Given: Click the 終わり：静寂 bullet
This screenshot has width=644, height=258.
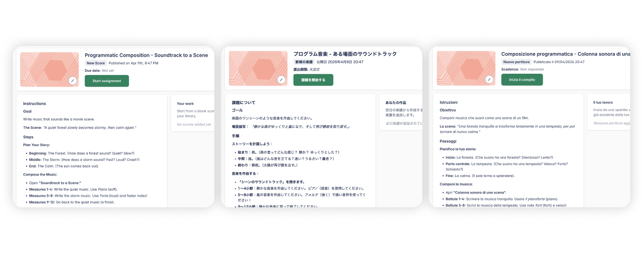Looking at the screenshot, I should (x=268, y=165).
